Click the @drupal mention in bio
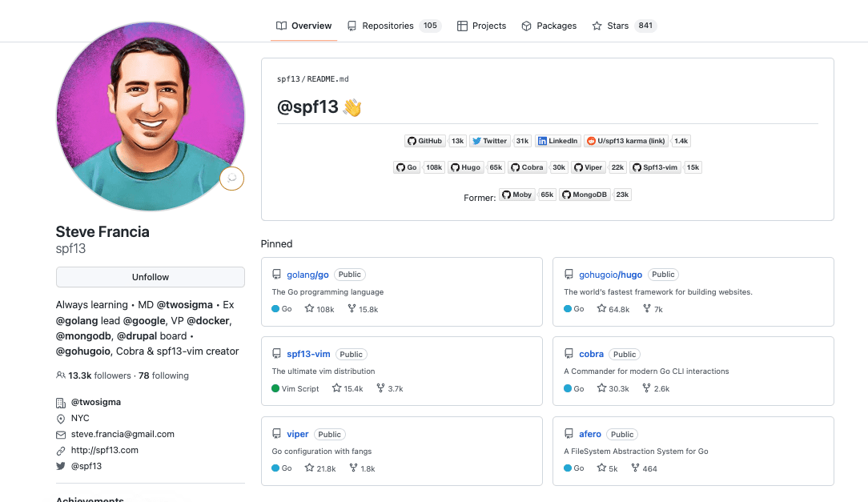 coord(137,336)
